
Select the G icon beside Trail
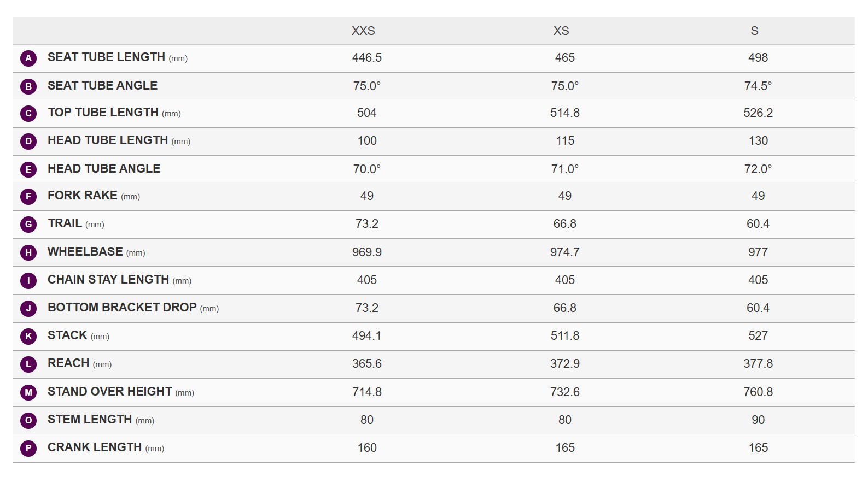tap(28, 225)
